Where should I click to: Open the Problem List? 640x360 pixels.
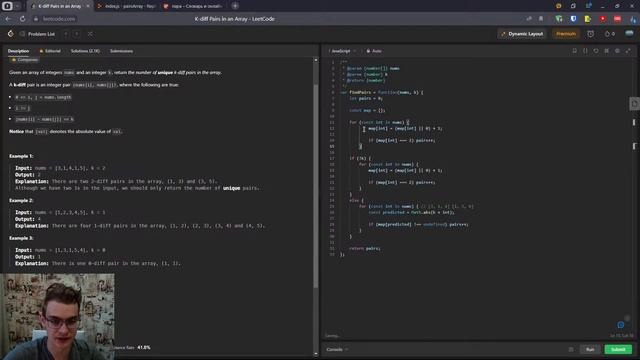click(38, 34)
